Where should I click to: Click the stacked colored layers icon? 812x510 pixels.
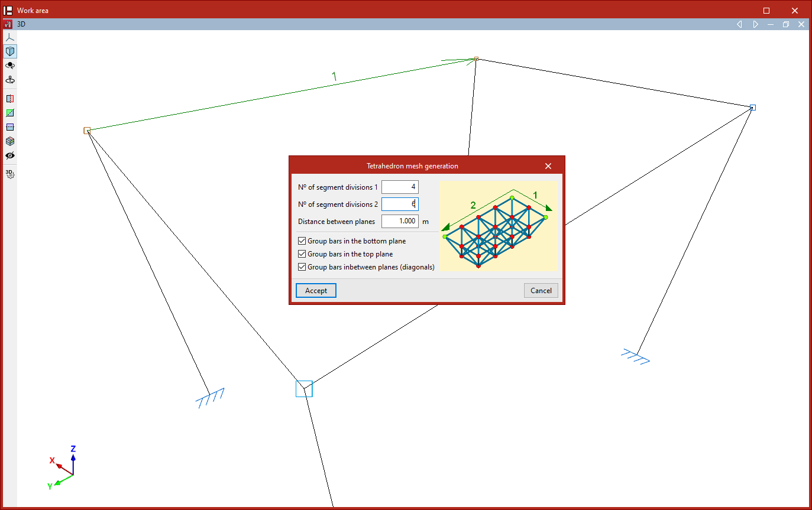9,141
